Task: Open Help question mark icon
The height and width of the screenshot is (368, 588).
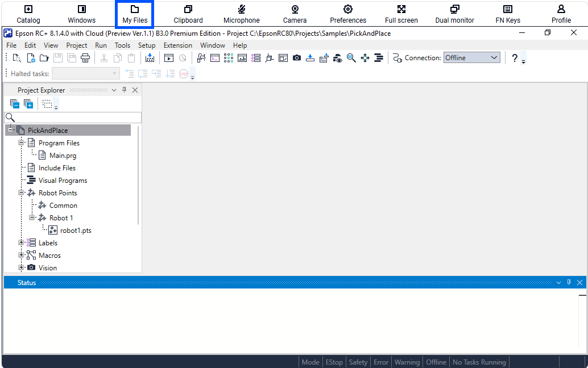Action: (515, 58)
